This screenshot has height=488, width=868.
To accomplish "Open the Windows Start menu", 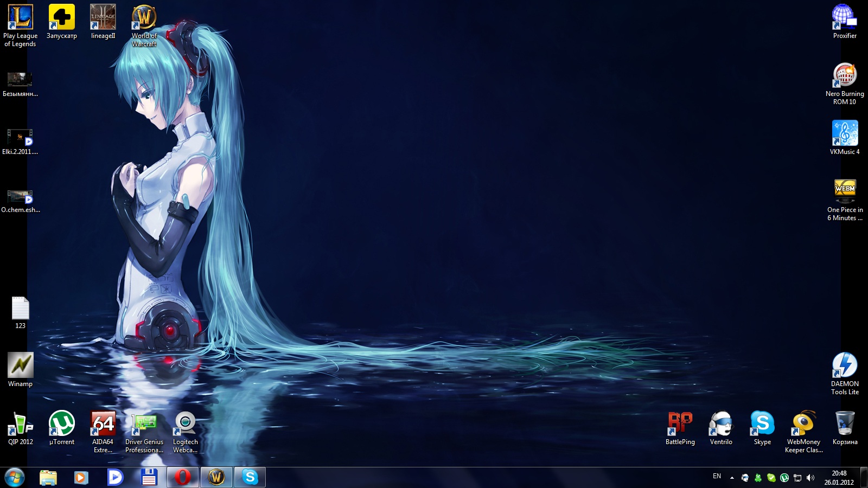I will [15, 478].
